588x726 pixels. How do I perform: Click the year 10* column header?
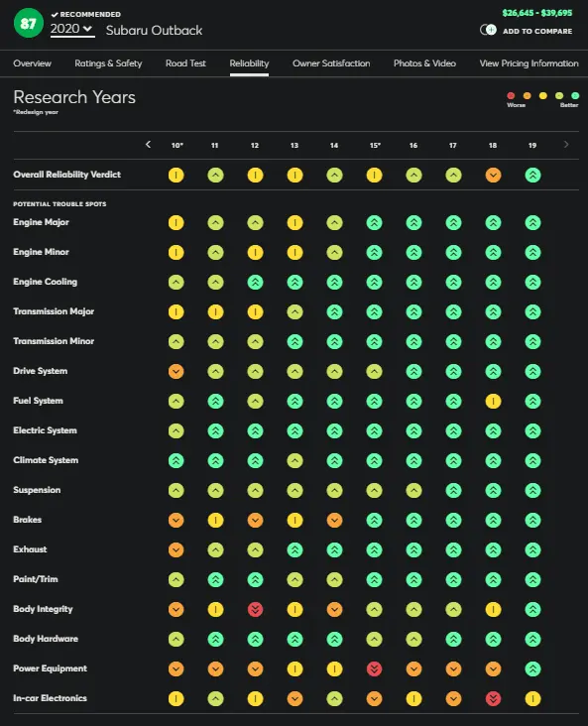pos(176,146)
